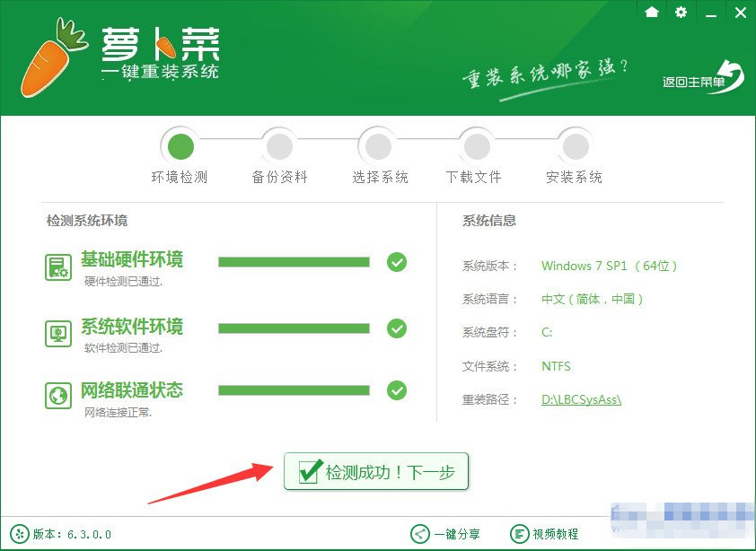756x551 pixels.
Task: Select the 下载文件 step
Action: (x=477, y=146)
